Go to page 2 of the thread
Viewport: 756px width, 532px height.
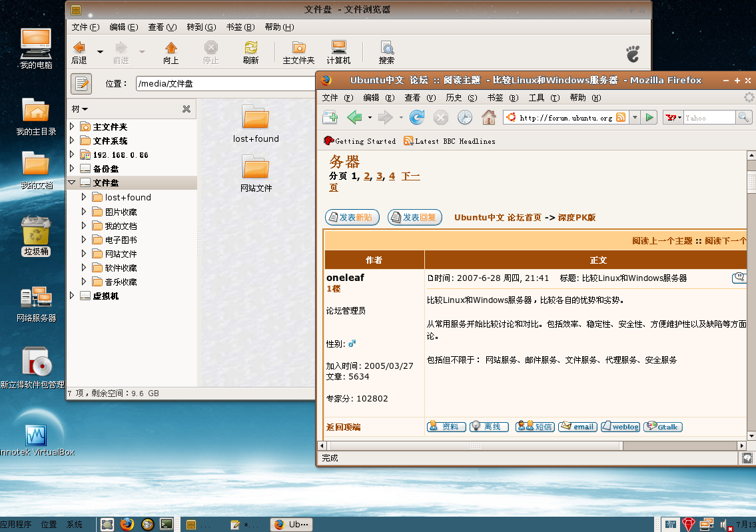click(368, 176)
